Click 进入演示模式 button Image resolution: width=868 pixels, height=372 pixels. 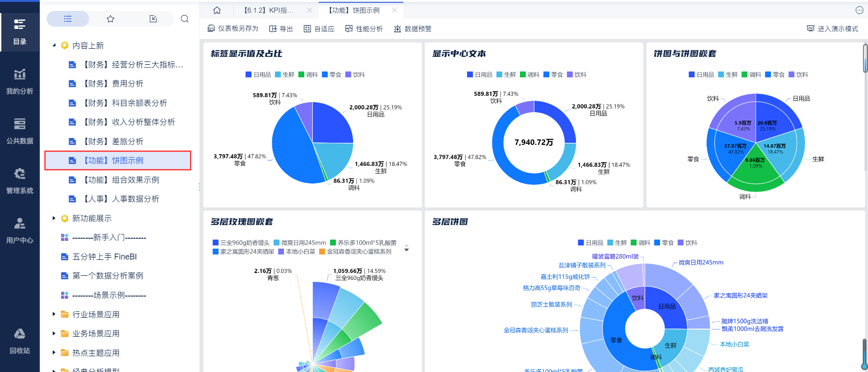(x=832, y=28)
